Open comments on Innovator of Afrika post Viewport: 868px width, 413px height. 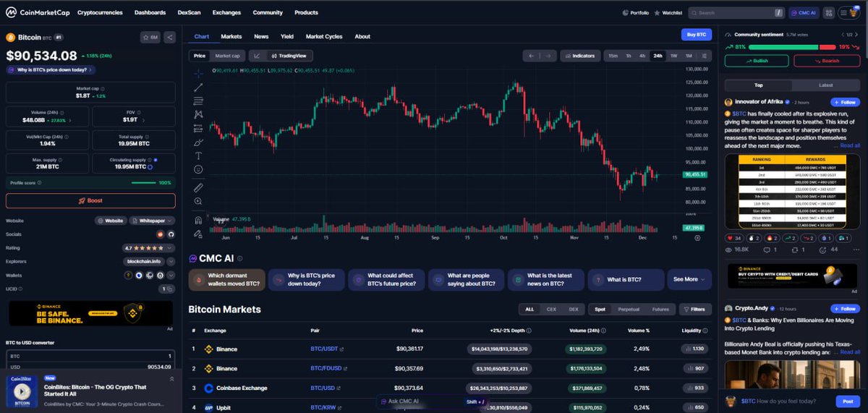click(769, 250)
